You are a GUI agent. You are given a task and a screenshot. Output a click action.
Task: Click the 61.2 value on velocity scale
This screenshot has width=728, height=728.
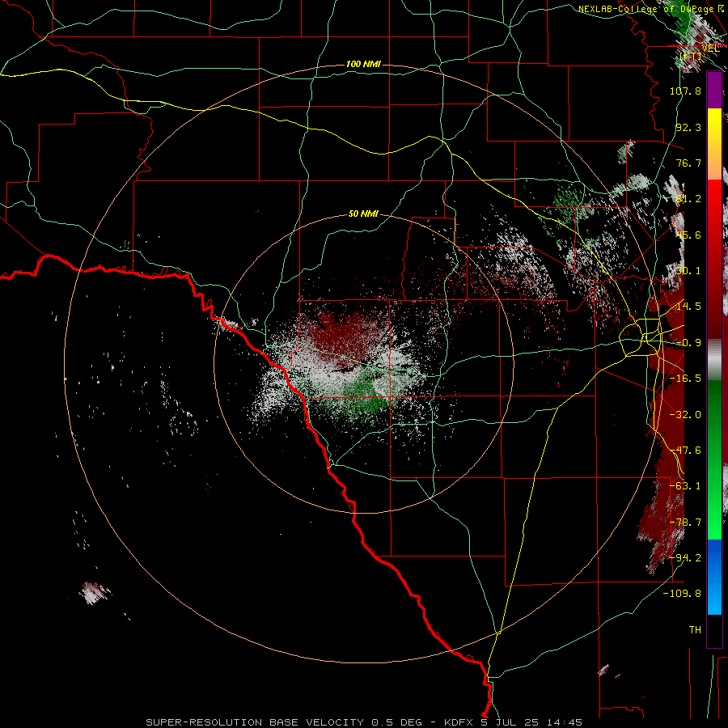[x=688, y=199]
